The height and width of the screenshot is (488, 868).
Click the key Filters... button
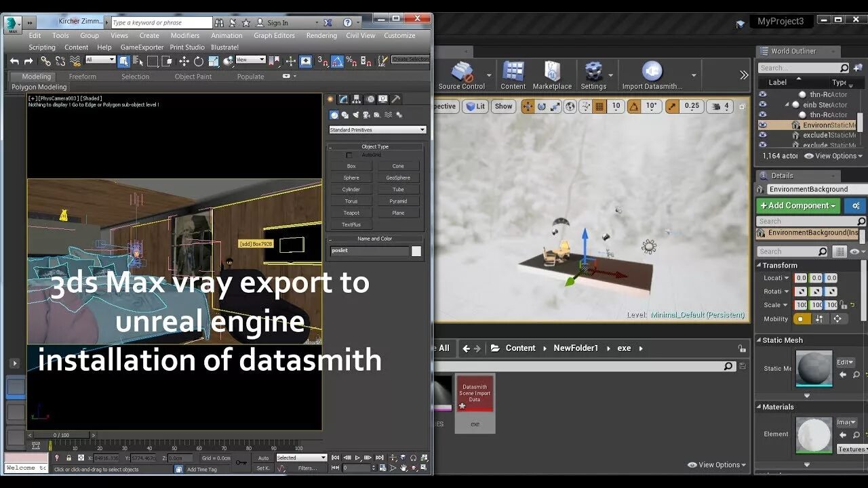(308, 468)
